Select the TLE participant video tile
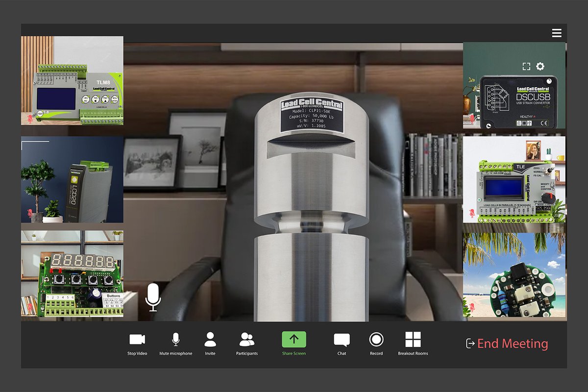 coord(514,179)
